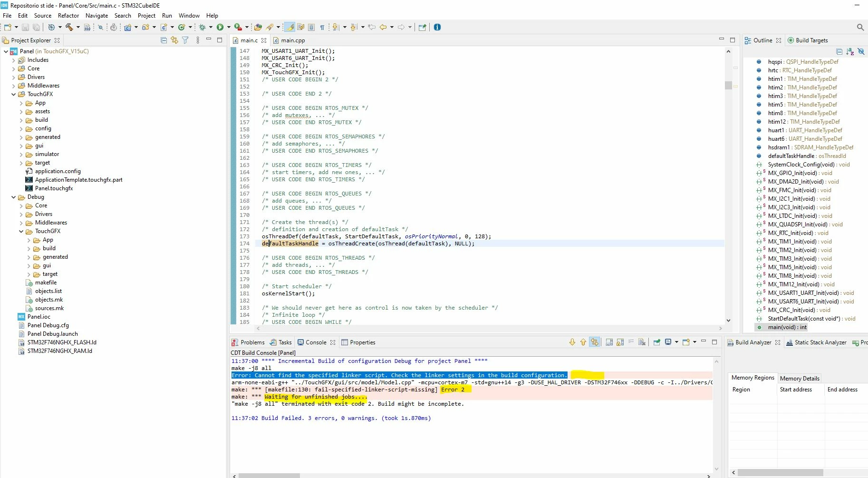Open the Window menu

point(189,16)
